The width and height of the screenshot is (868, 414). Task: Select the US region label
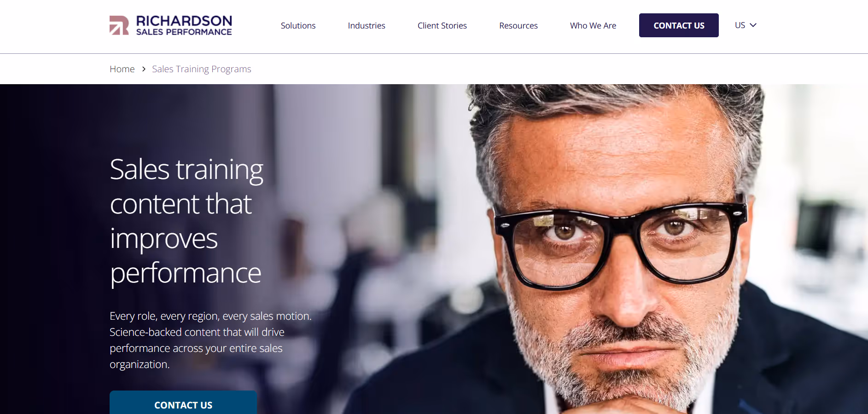740,25
